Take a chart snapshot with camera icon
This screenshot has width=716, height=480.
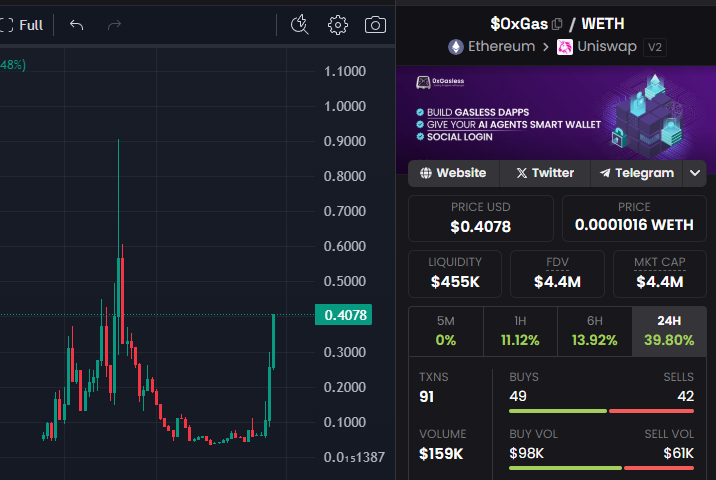tap(375, 25)
